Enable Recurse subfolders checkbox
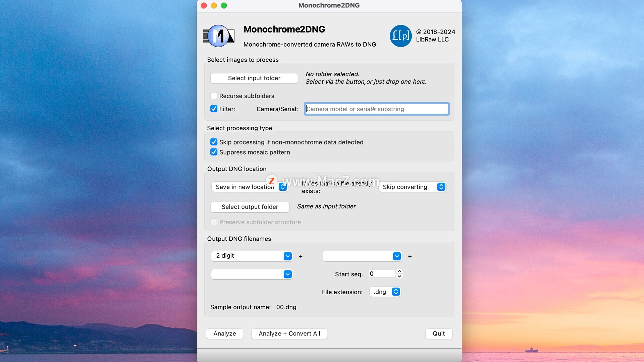 coord(214,96)
